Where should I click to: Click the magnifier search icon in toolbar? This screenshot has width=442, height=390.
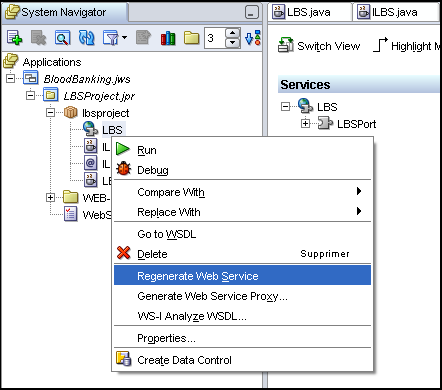(x=62, y=38)
